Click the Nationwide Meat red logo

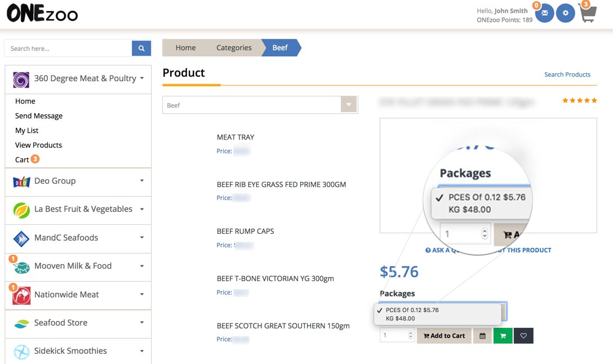click(21, 296)
